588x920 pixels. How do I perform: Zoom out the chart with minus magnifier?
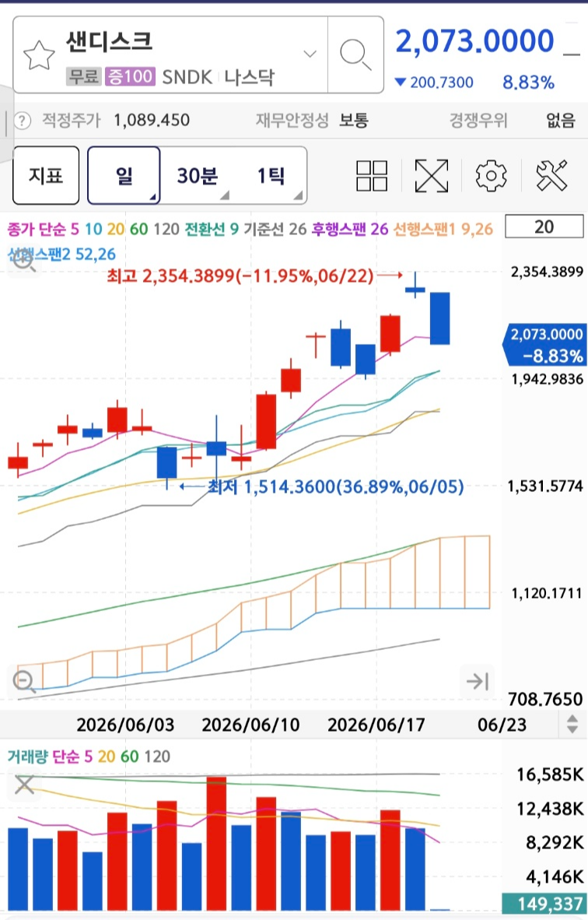tap(24, 681)
